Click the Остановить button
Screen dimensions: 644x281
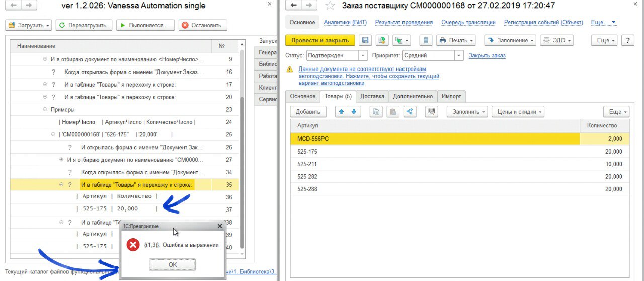point(203,25)
